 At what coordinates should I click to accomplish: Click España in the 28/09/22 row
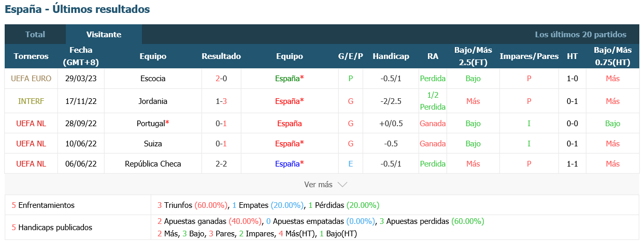(290, 124)
